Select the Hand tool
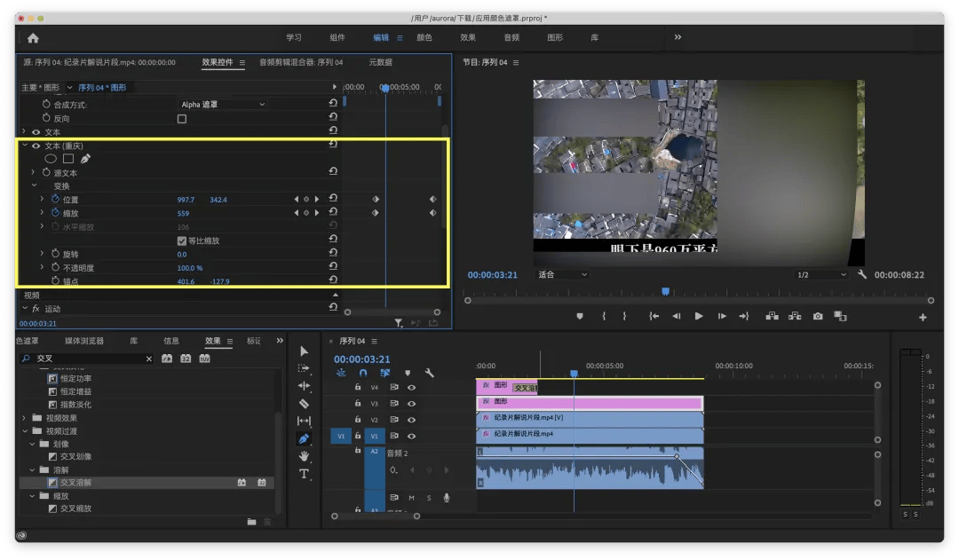The width and height of the screenshot is (959, 560). click(x=304, y=456)
